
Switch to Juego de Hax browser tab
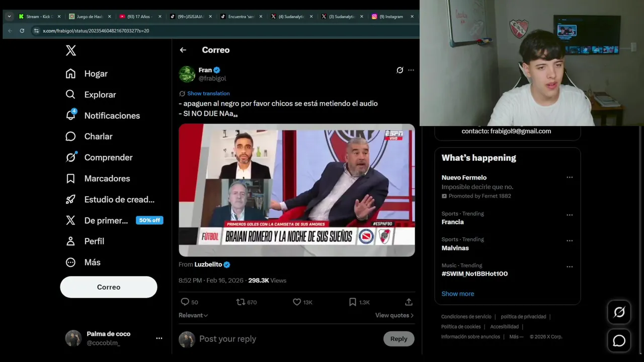(x=90, y=17)
